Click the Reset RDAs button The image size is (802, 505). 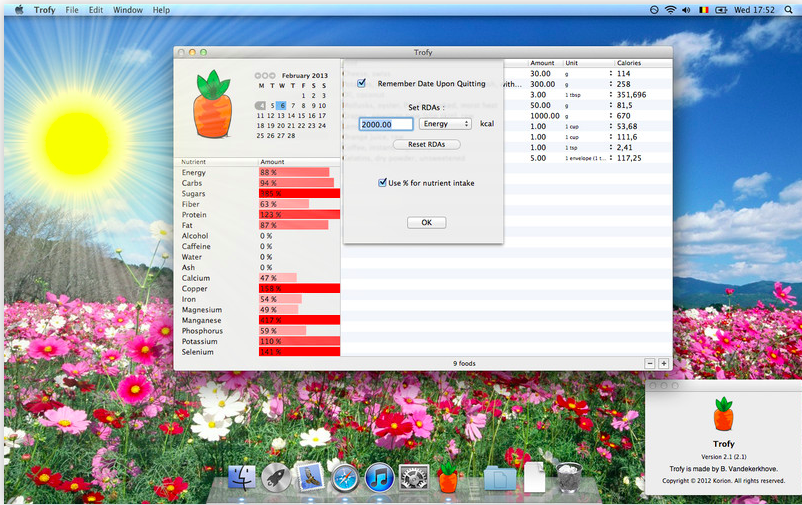[427, 144]
